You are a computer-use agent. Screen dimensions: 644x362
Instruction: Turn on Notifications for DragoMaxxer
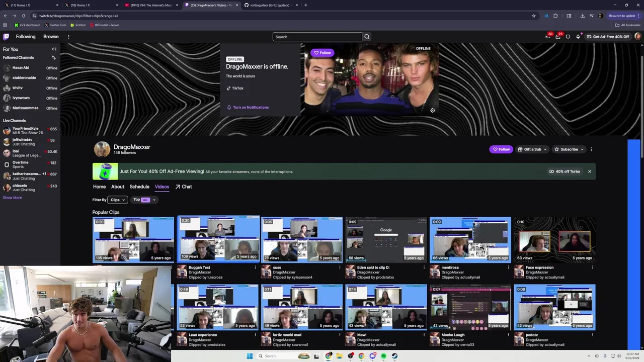[248, 107]
